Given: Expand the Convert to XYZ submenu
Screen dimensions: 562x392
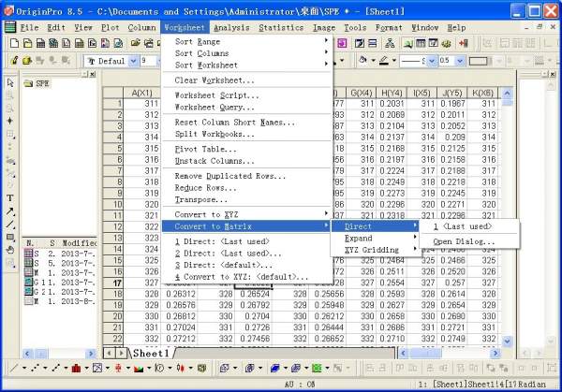Looking at the screenshot, I should pyautogui.click(x=247, y=214).
